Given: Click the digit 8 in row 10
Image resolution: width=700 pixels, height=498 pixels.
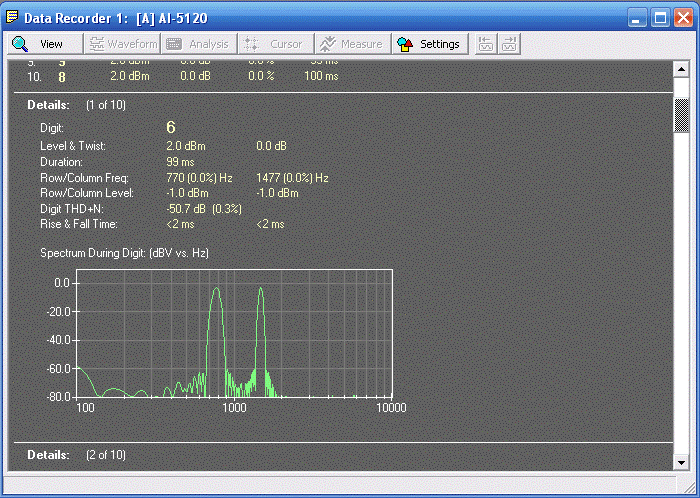Looking at the screenshot, I should click(x=62, y=77).
